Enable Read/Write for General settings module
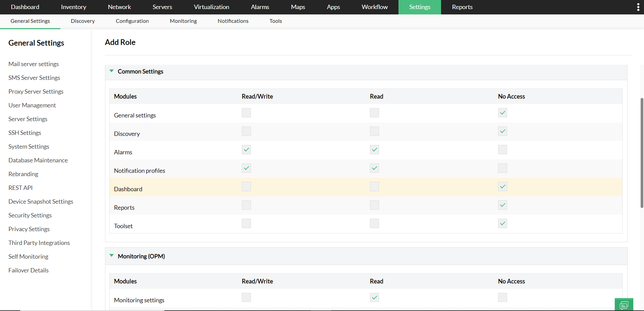Image resolution: width=644 pixels, height=311 pixels. [246, 113]
